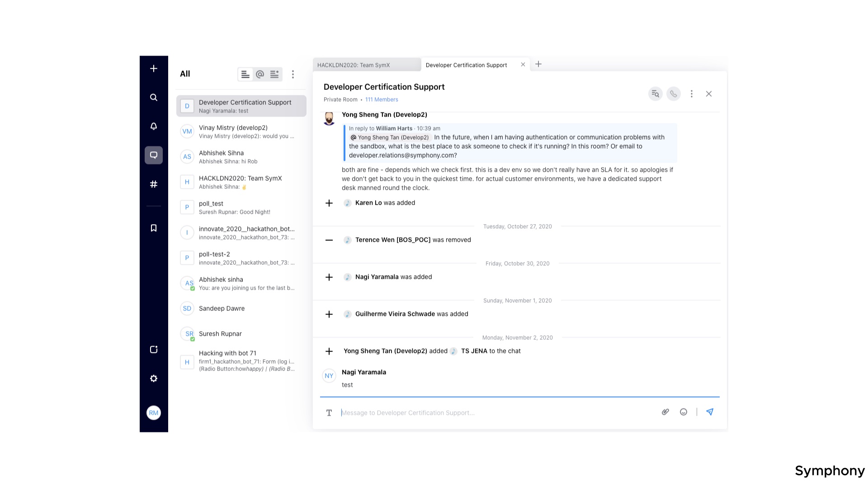Click the SD avatar icon
The image size is (868, 488).
coord(187,308)
